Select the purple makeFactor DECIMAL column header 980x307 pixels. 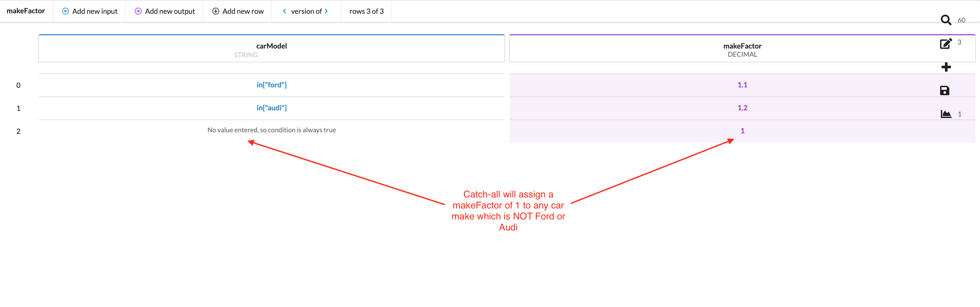tap(742, 48)
